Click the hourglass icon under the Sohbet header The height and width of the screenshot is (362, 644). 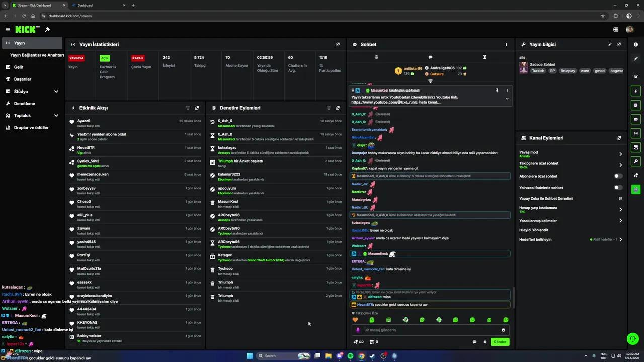(485, 57)
